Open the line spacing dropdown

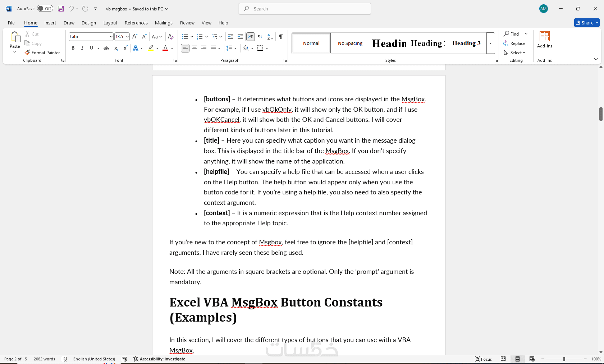[231, 48]
